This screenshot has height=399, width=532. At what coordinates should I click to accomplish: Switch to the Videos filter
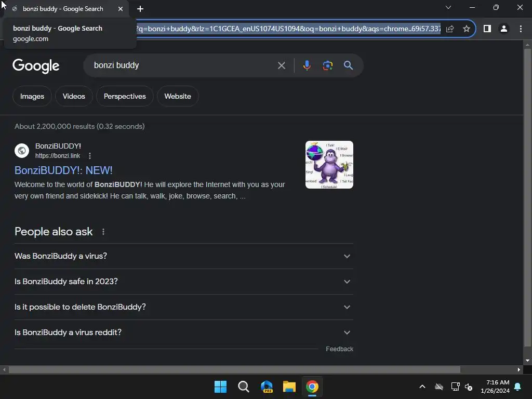74,96
